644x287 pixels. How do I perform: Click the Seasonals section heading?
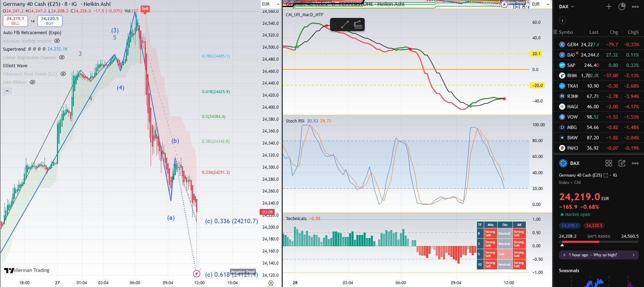(x=569, y=270)
